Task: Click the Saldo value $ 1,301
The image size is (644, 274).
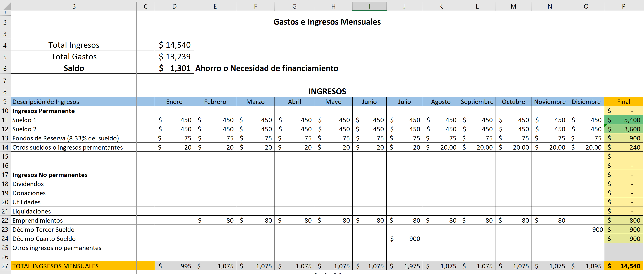Action: click(x=174, y=68)
